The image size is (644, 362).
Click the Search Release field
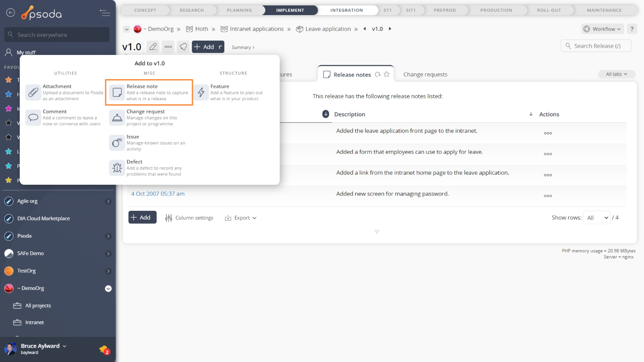(596, 46)
